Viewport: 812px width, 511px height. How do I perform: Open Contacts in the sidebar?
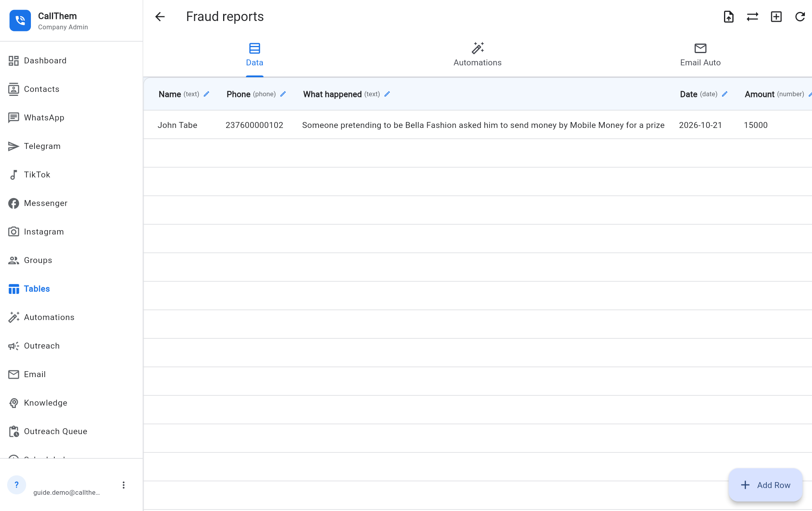point(71,89)
